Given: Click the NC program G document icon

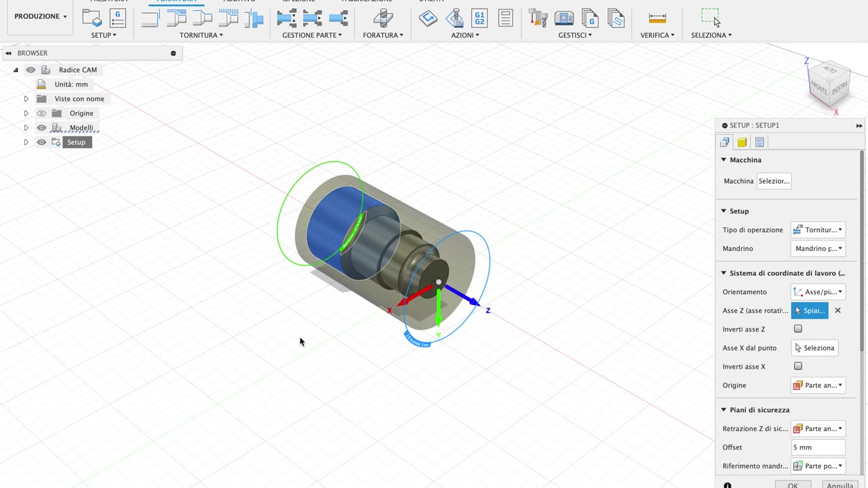Looking at the screenshot, I should tap(117, 18).
